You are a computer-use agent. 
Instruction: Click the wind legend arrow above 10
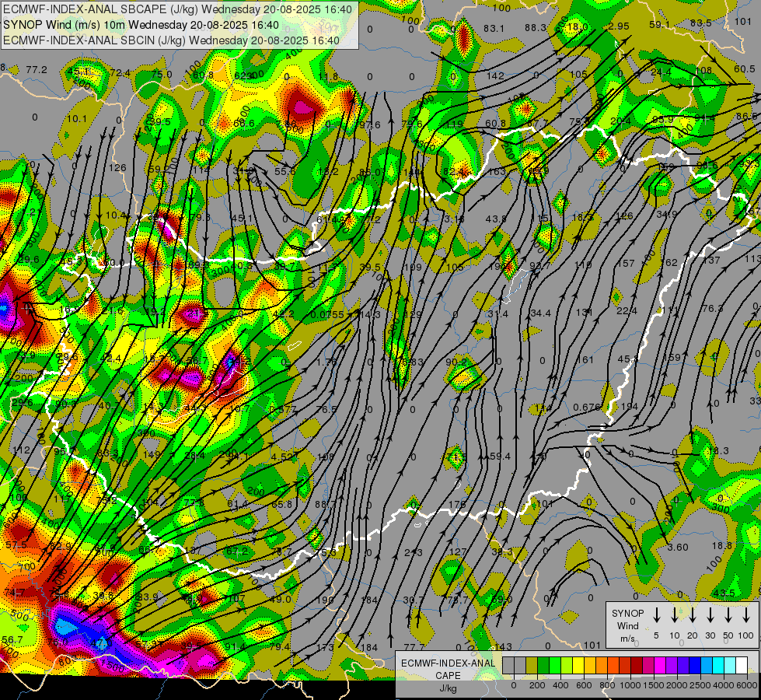click(674, 615)
